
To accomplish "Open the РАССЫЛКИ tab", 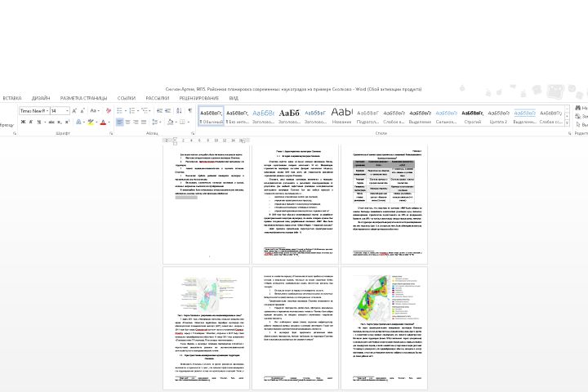I will (x=158, y=98).
